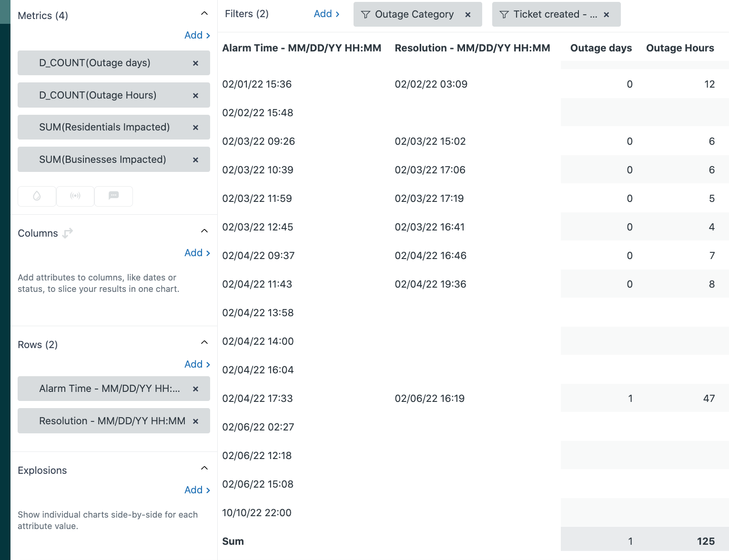Select the chat bubble metric icon
This screenshot has width=729, height=560.
tap(113, 196)
